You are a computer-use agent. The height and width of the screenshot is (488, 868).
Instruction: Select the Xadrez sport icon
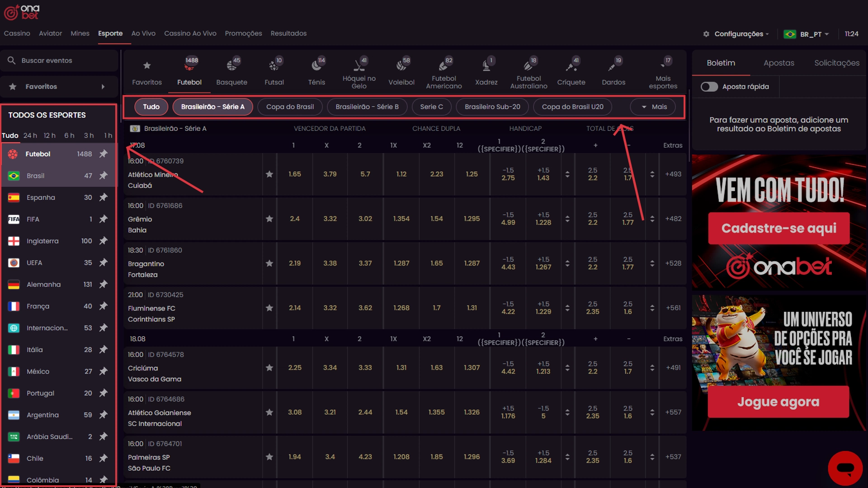[x=486, y=66]
